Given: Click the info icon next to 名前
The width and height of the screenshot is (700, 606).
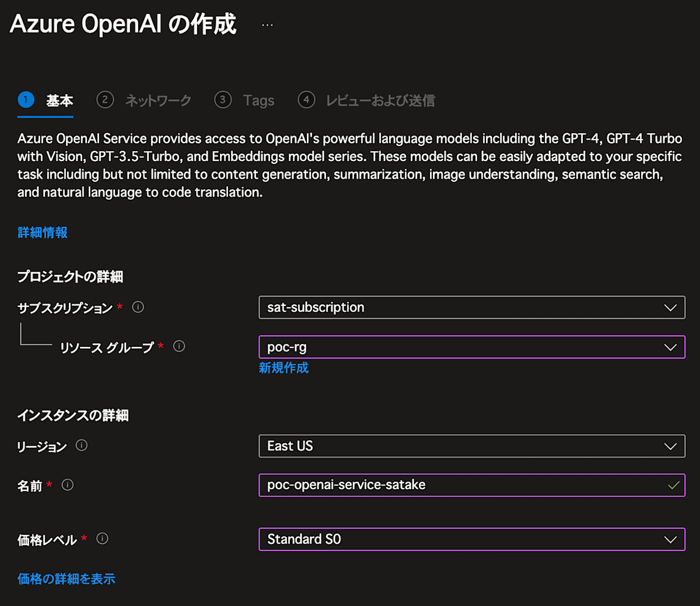Looking at the screenshot, I should [68, 485].
